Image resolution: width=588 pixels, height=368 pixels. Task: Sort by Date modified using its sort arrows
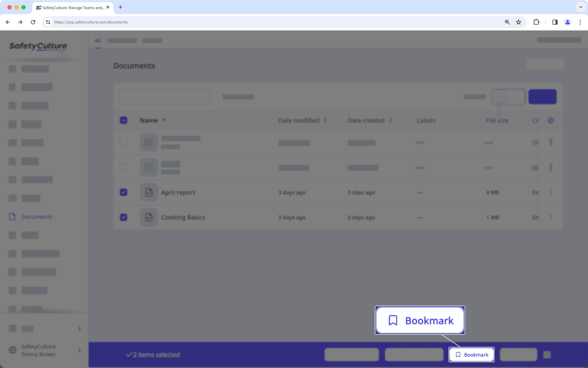click(325, 120)
